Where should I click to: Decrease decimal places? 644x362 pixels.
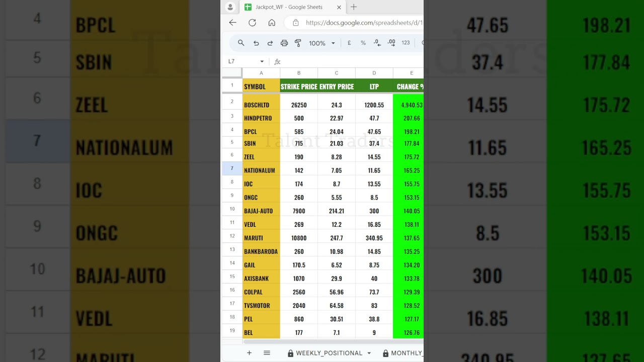[377, 43]
